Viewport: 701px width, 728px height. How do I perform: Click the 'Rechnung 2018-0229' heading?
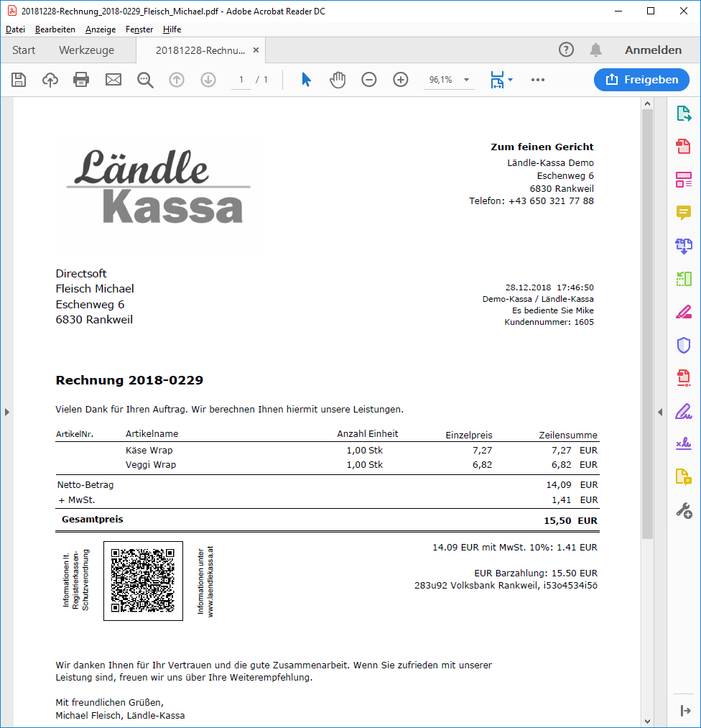point(129,380)
